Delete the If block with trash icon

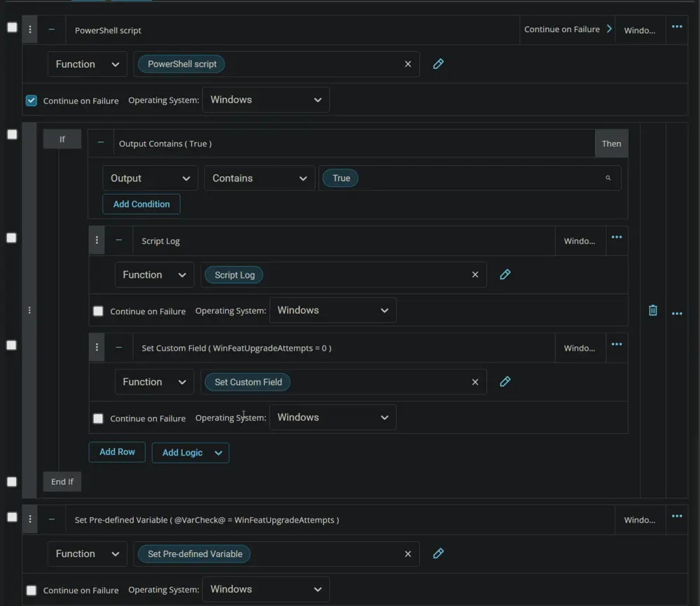pos(652,310)
